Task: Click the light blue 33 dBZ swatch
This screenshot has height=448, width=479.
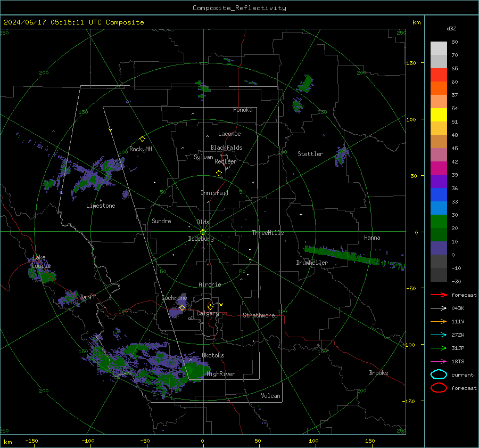Action: click(x=439, y=208)
